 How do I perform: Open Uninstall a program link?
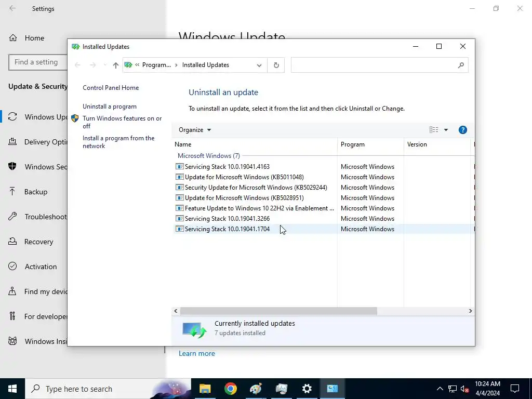[x=109, y=107]
